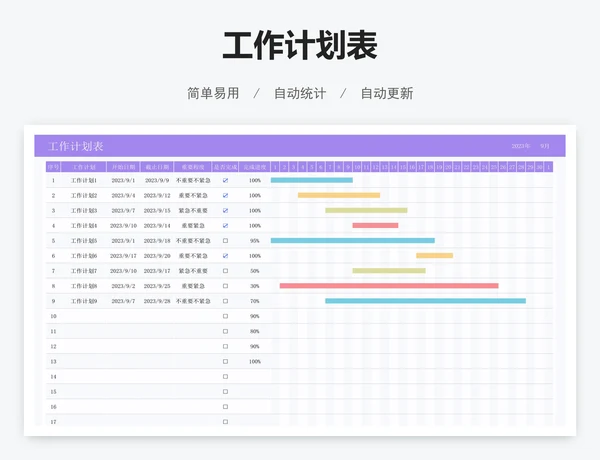This screenshot has width=600, height=460.
Task: Select the 是否完成 column header
Action: (225, 167)
